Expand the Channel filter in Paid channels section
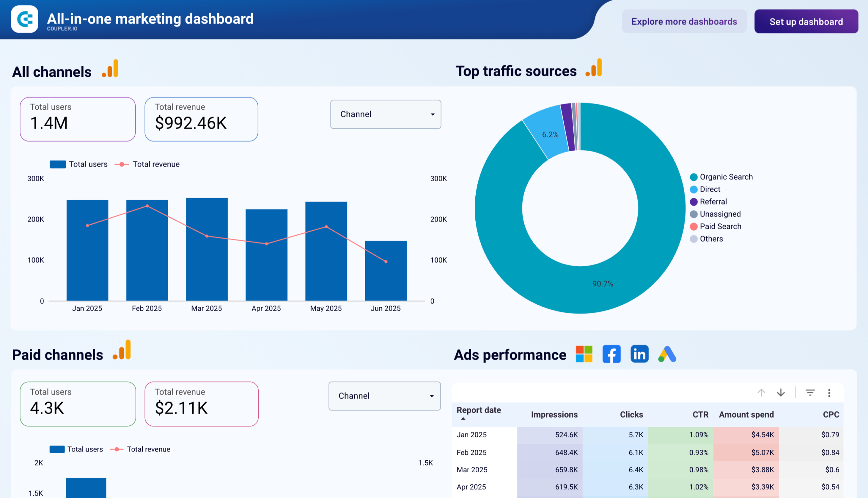Image resolution: width=868 pixels, height=498 pixels. pos(384,396)
